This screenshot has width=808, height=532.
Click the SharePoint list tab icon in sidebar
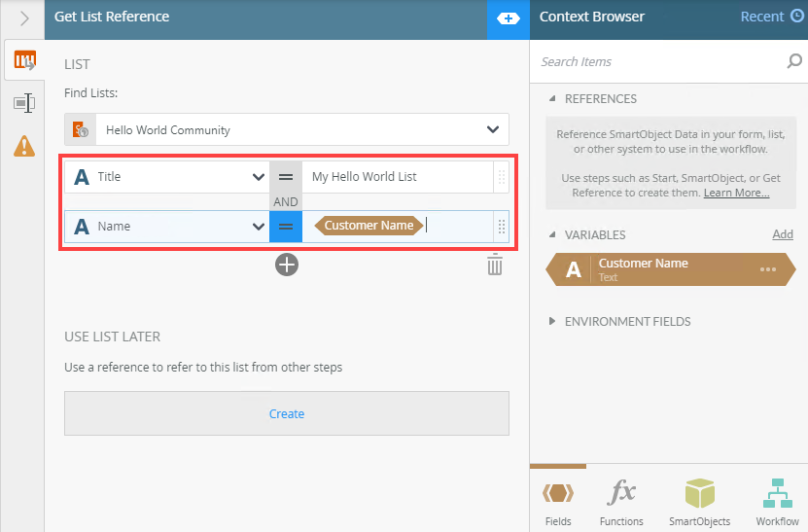tap(24, 61)
